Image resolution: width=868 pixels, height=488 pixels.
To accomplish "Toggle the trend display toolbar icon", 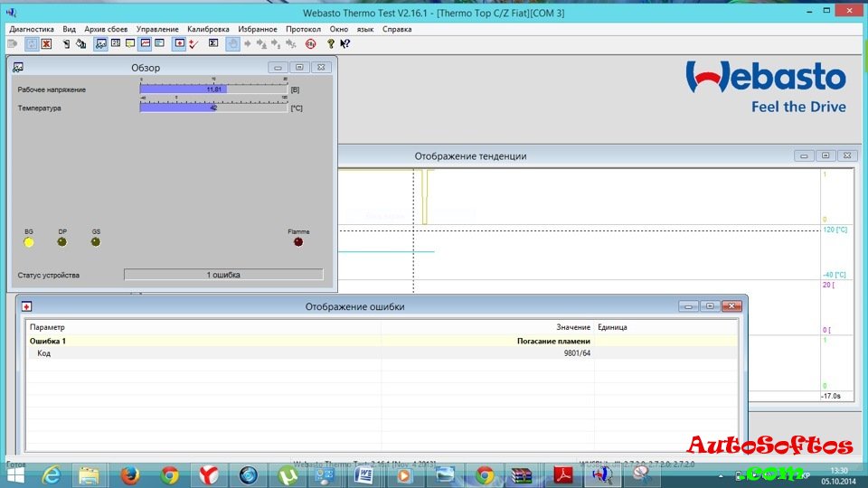I will (145, 43).
